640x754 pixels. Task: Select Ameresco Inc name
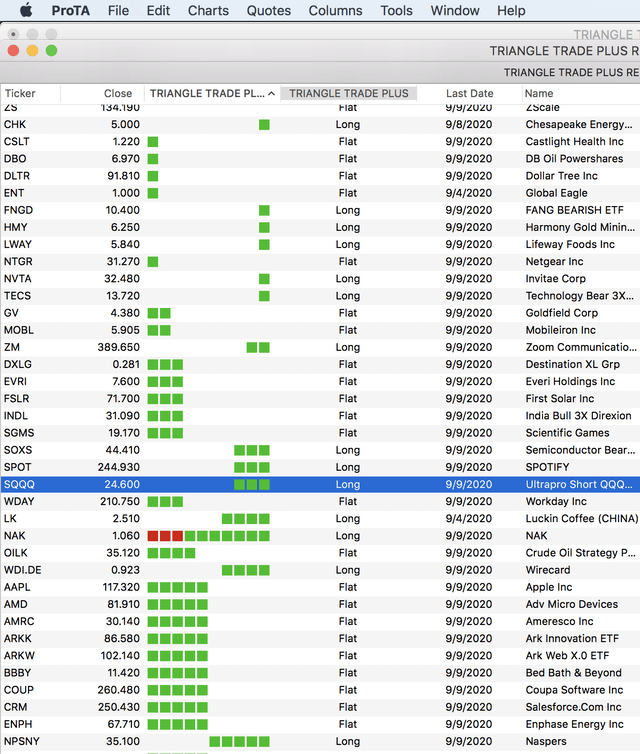coord(559,621)
